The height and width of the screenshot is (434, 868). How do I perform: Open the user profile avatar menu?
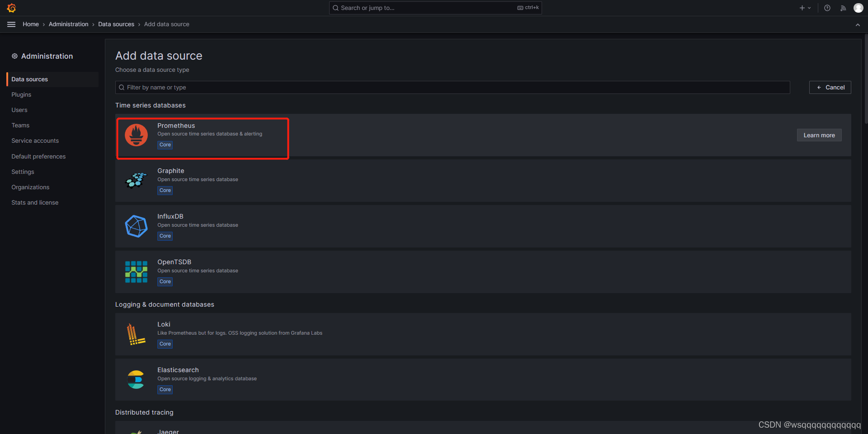point(859,8)
